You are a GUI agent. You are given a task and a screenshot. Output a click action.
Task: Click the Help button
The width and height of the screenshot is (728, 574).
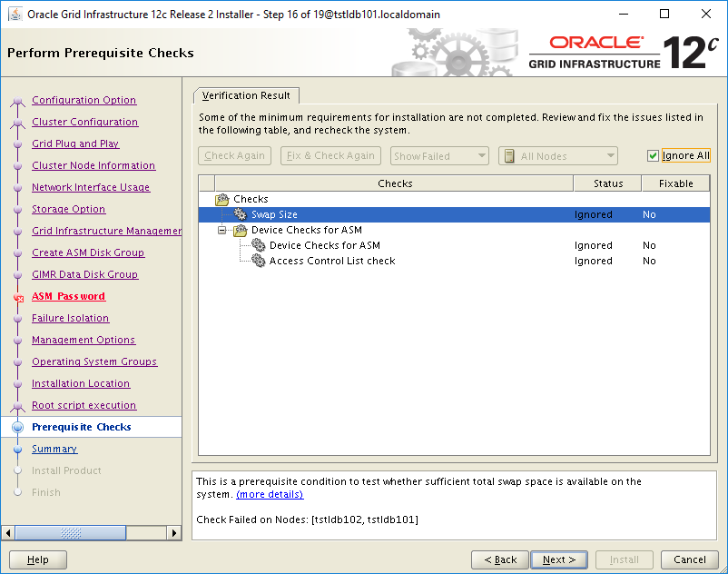37,559
